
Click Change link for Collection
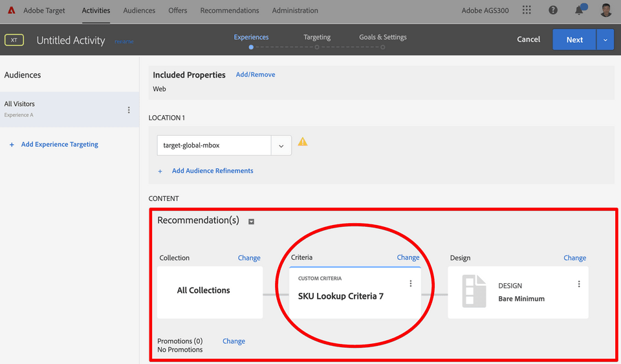[x=249, y=257]
